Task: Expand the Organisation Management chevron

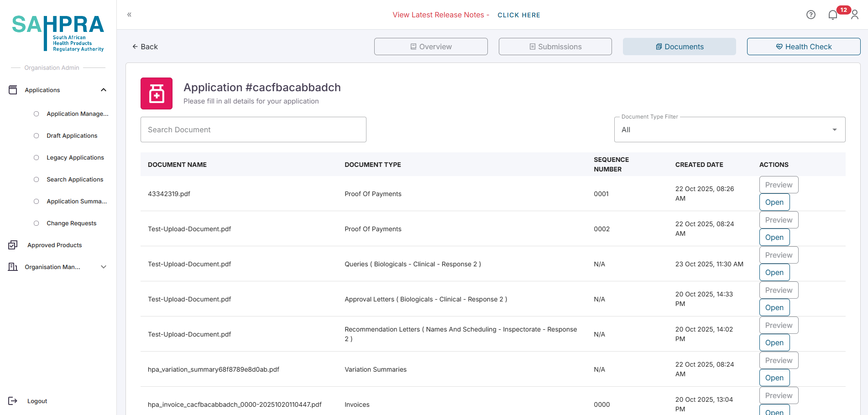Action: click(104, 267)
